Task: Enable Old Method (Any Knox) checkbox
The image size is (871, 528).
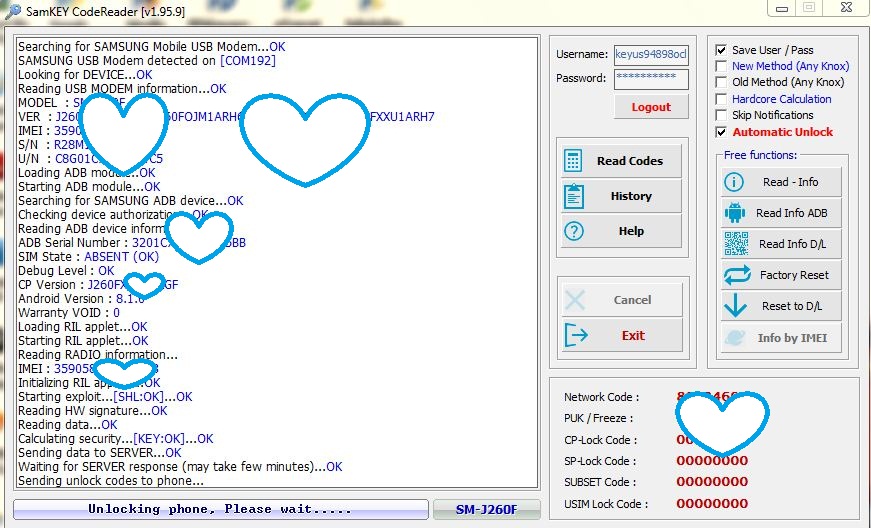Action: click(x=721, y=82)
